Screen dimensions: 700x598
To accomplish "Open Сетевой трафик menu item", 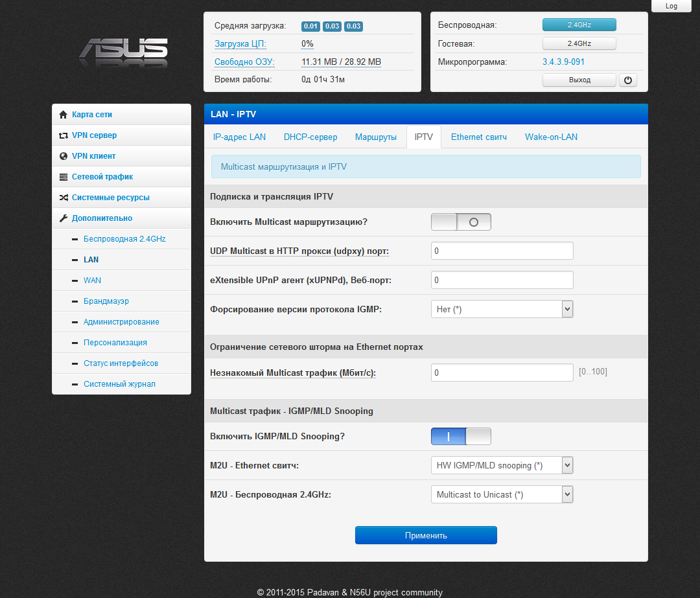I will (121, 177).
